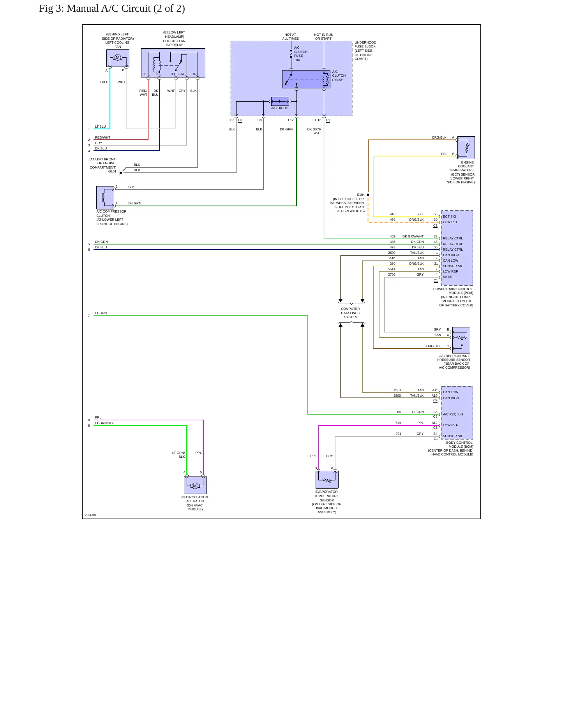Click the A/C Refrigerant Pressure Sensor symbol

point(461,340)
